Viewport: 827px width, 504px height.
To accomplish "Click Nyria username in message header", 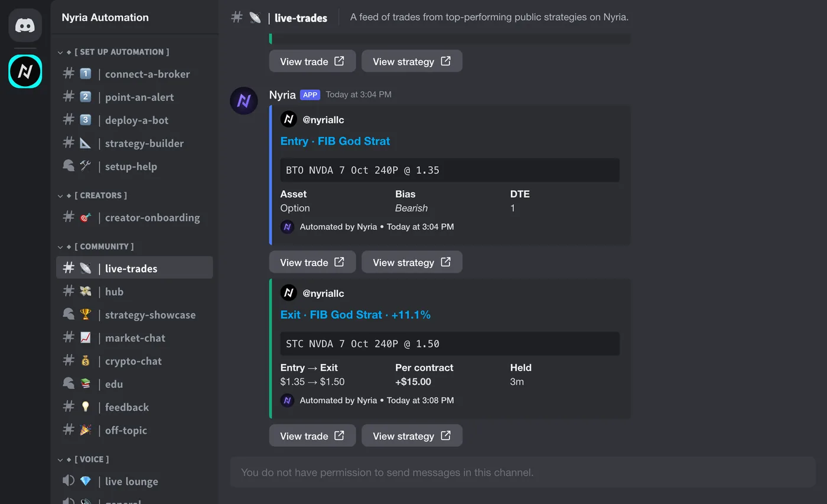I will tap(282, 94).
